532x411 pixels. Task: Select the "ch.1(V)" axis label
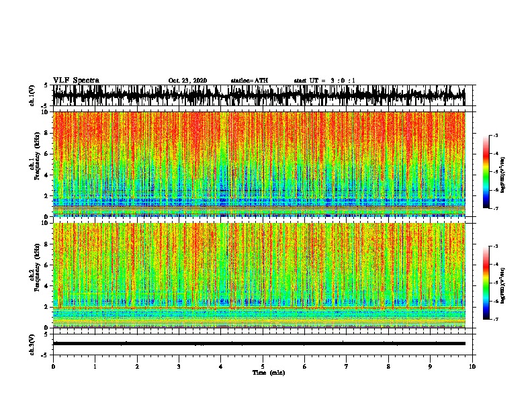click(32, 95)
